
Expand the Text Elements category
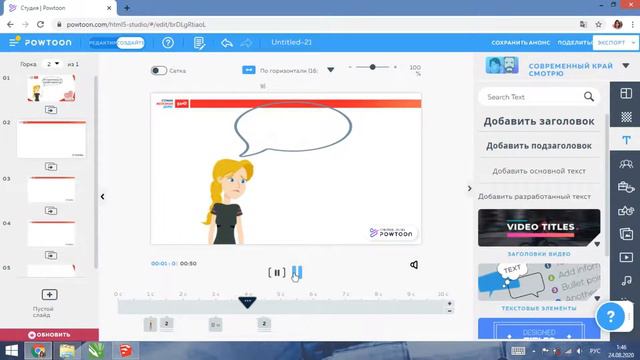pyautogui.click(x=597, y=298)
